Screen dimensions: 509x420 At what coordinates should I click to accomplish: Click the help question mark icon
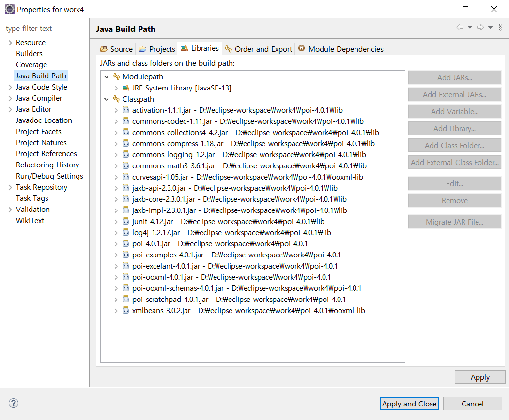(13, 403)
